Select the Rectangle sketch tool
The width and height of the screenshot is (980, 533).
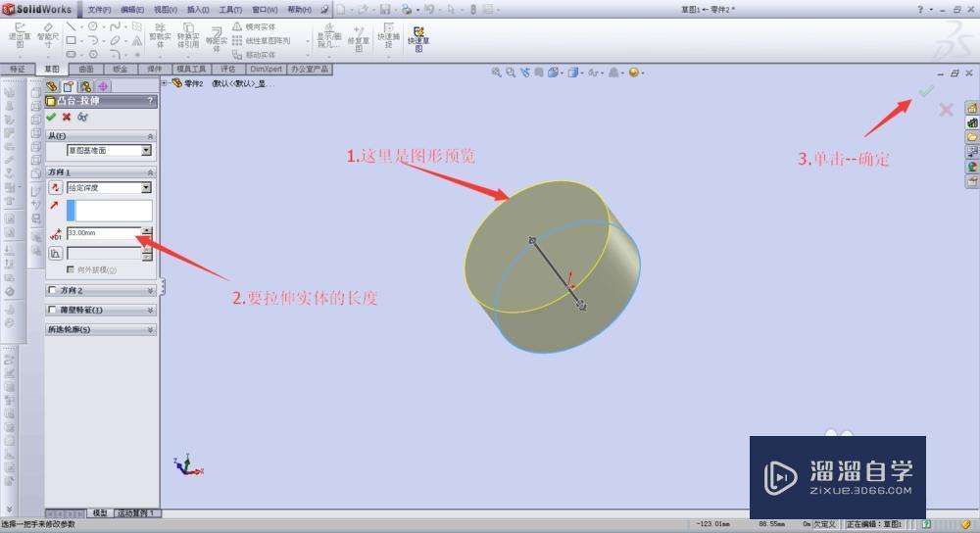pyautogui.click(x=71, y=40)
